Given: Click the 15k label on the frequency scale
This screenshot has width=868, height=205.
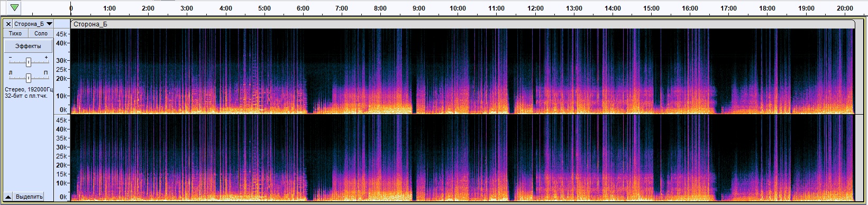Looking at the screenshot, I should (x=62, y=174).
